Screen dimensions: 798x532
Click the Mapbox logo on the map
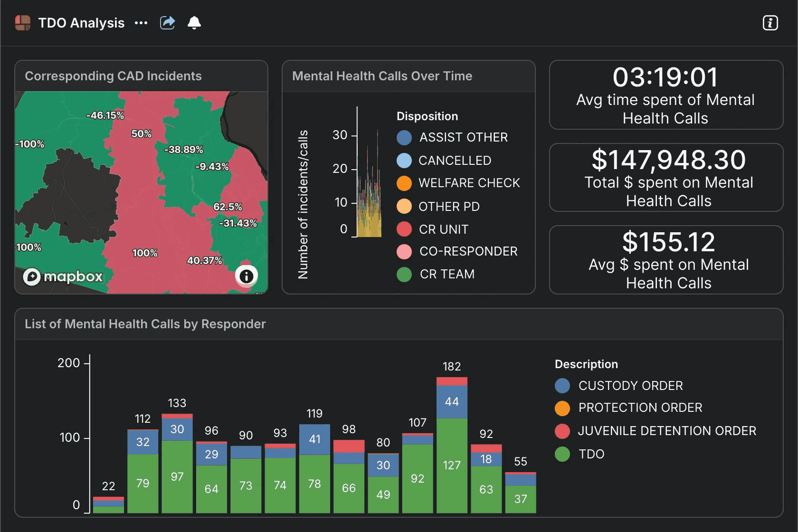coord(63,276)
